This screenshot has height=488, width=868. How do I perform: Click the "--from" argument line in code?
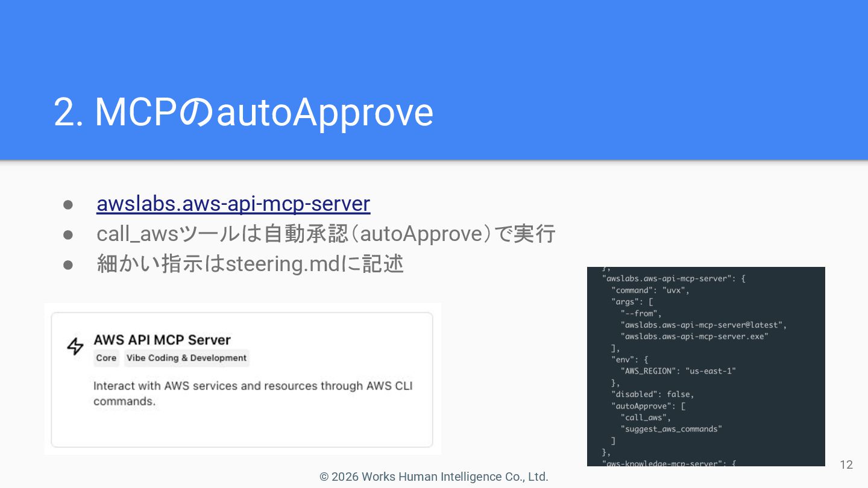pos(641,313)
